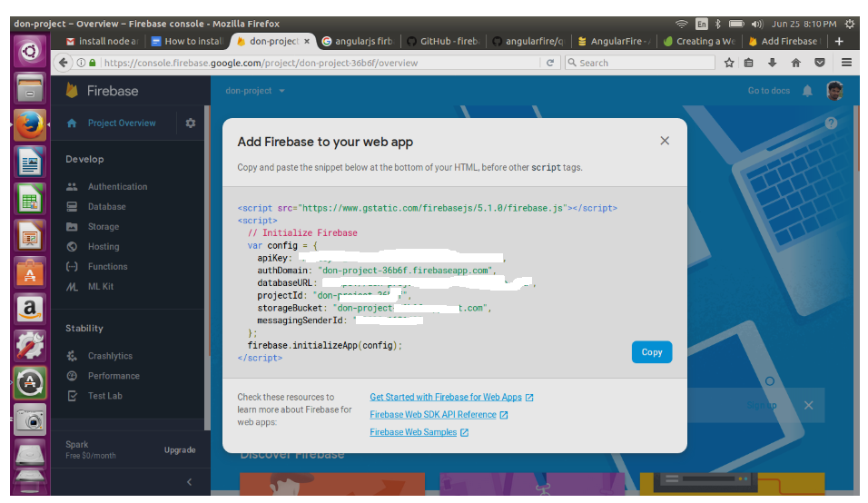Open system settings wrench-gear dock icon
Viewport: 868px width, 503px height.
[x=30, y=346]
